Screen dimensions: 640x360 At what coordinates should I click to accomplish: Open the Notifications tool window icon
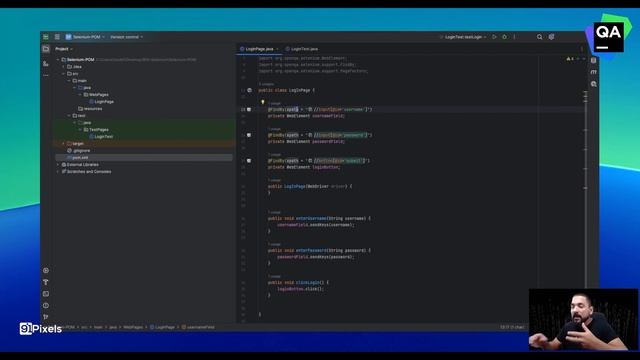pyautogui.click(x=593, y=60)
